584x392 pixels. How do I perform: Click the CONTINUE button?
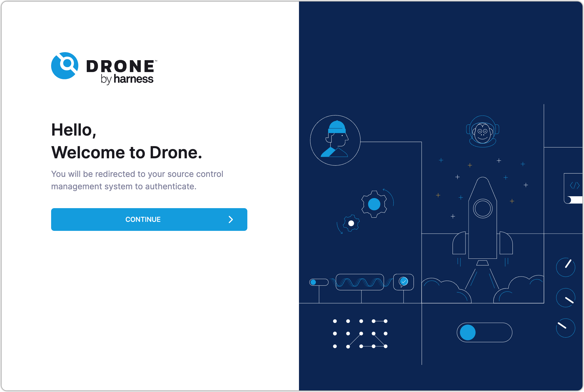click(149, 219)
